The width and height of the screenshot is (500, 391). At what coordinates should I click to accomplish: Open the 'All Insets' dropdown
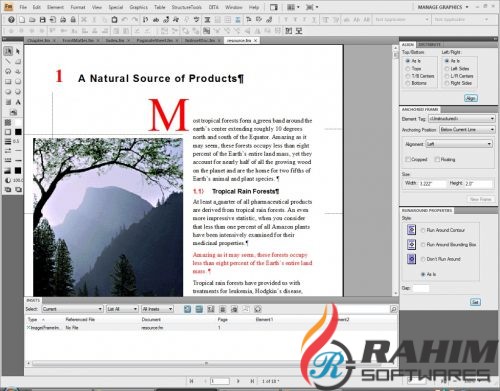coord(157,309)
